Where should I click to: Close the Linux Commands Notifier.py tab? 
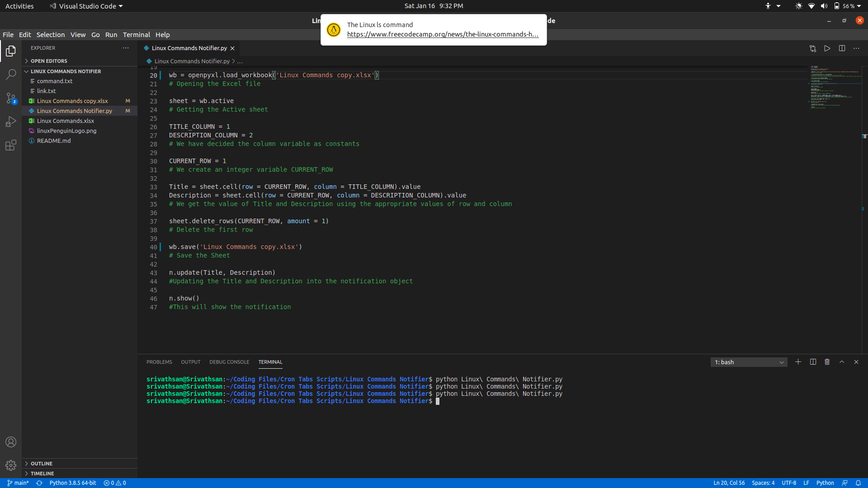tap(232, 48)
